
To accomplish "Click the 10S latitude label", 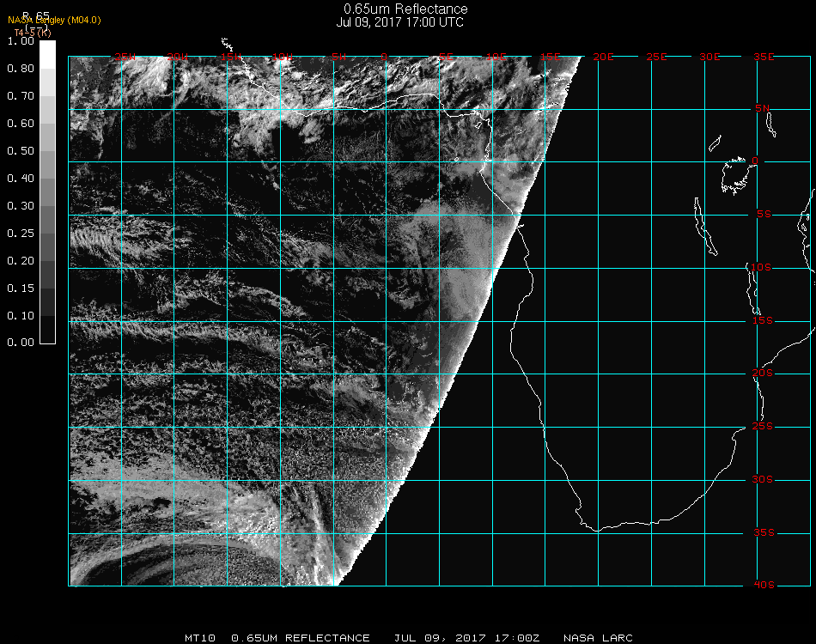I will [761, 267].
